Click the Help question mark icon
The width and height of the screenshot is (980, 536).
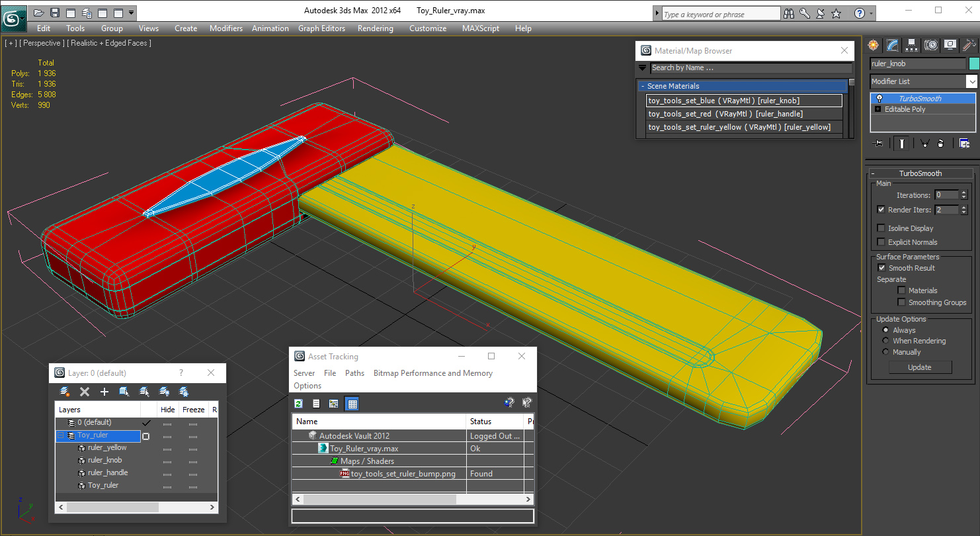tap(859, 13)
